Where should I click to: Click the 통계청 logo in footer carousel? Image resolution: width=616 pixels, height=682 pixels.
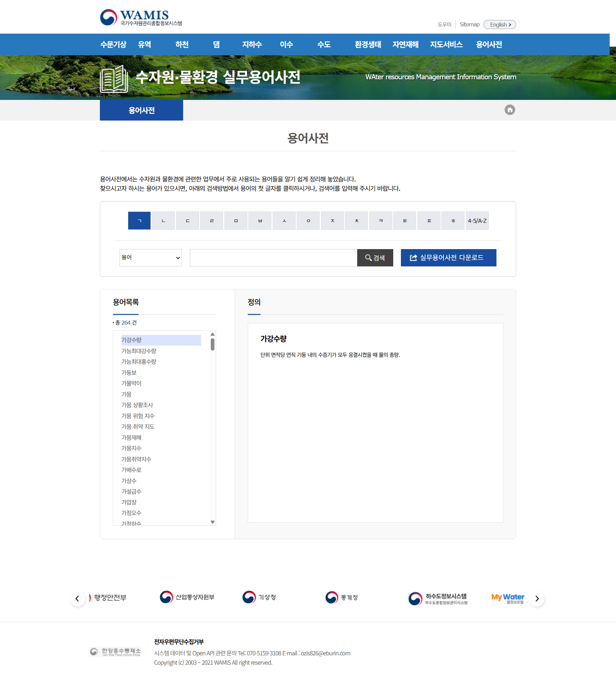tap(342, 597)
